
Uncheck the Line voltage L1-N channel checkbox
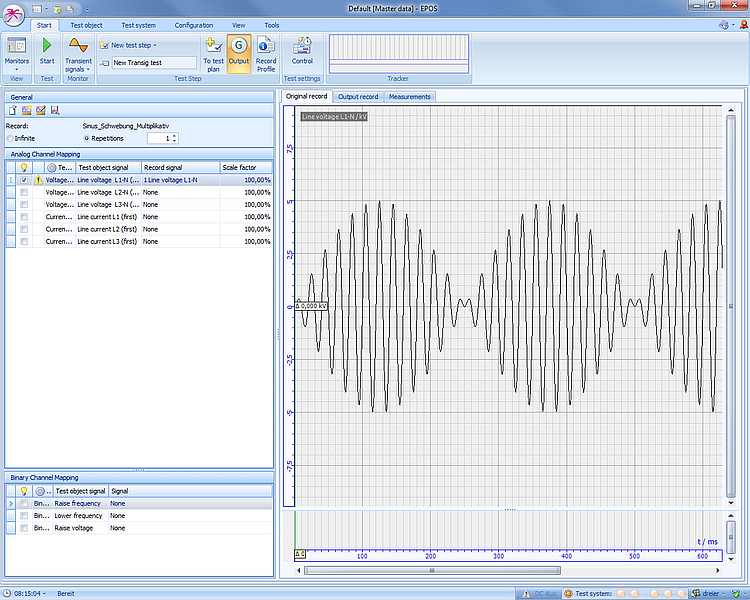[x=24, y=180]
